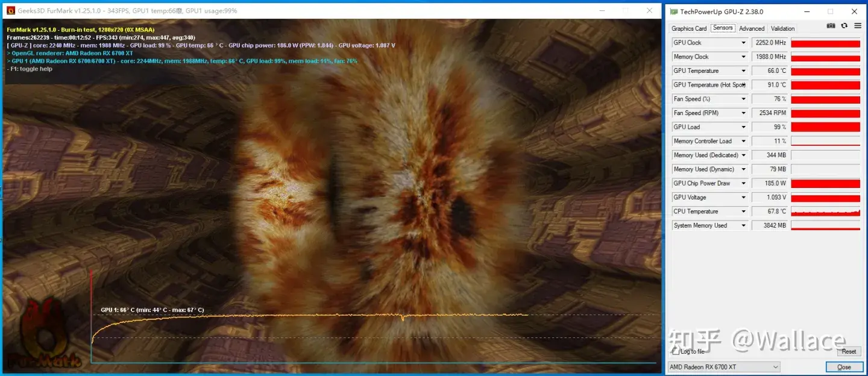Open the Memory Controller Load dropdown
Image resolution: width=868 pixels, height=376 pixels.
743,141
